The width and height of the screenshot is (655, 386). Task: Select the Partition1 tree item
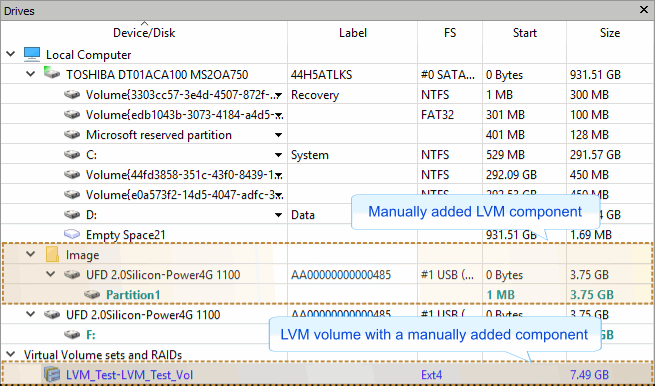point(133,295)
